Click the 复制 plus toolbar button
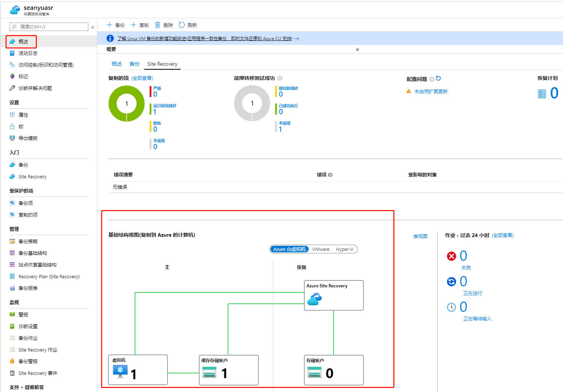 [139, 25]
